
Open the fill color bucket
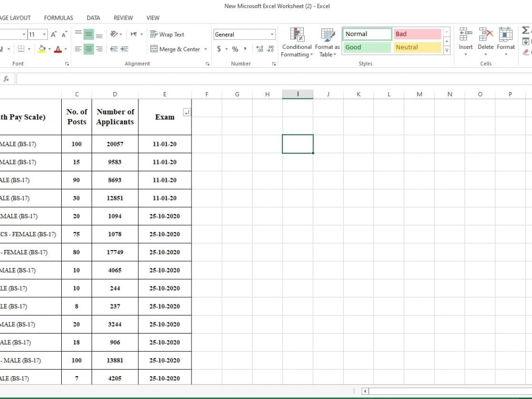click(x=42, y=49)
